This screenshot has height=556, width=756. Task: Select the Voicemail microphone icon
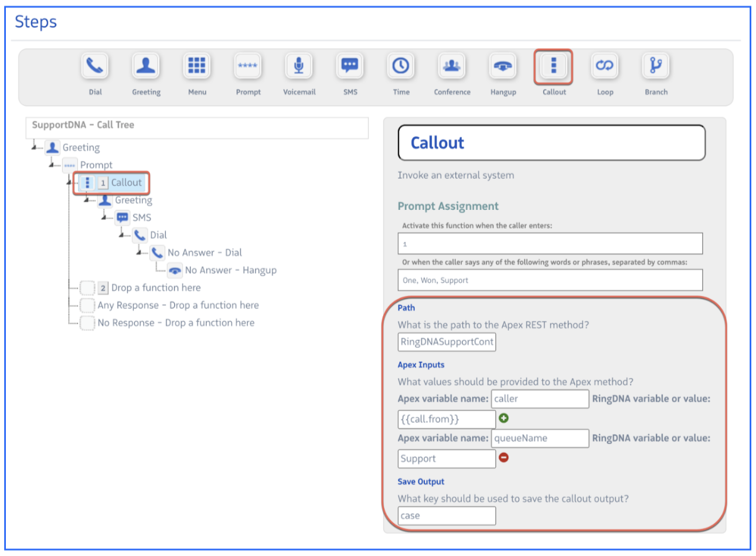coord(299,66)
